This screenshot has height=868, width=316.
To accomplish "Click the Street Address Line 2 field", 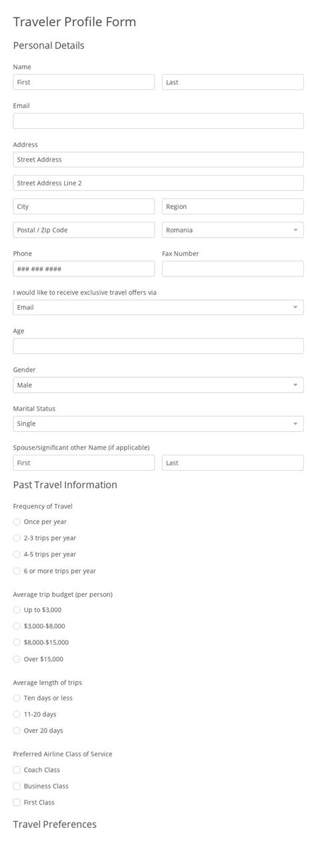I will click(158, 183).
